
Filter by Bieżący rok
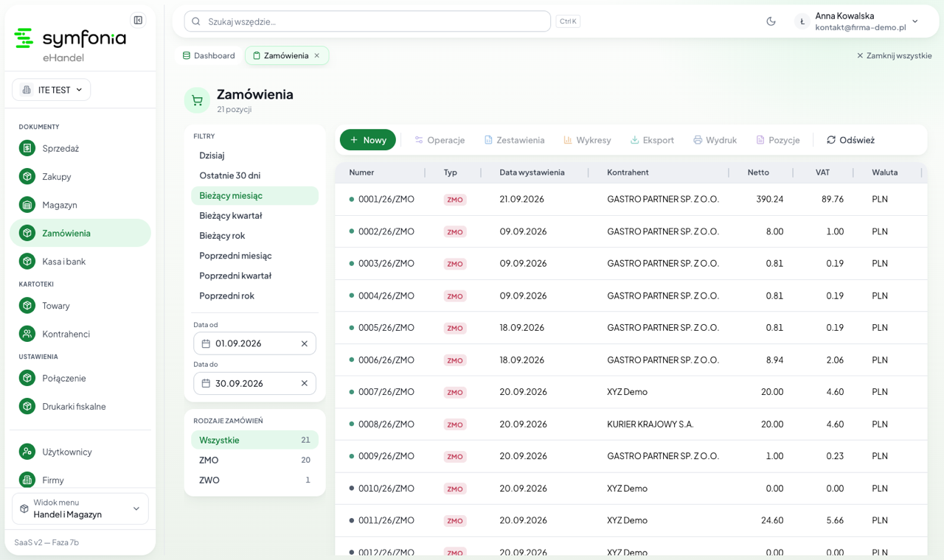pos(254,236)
